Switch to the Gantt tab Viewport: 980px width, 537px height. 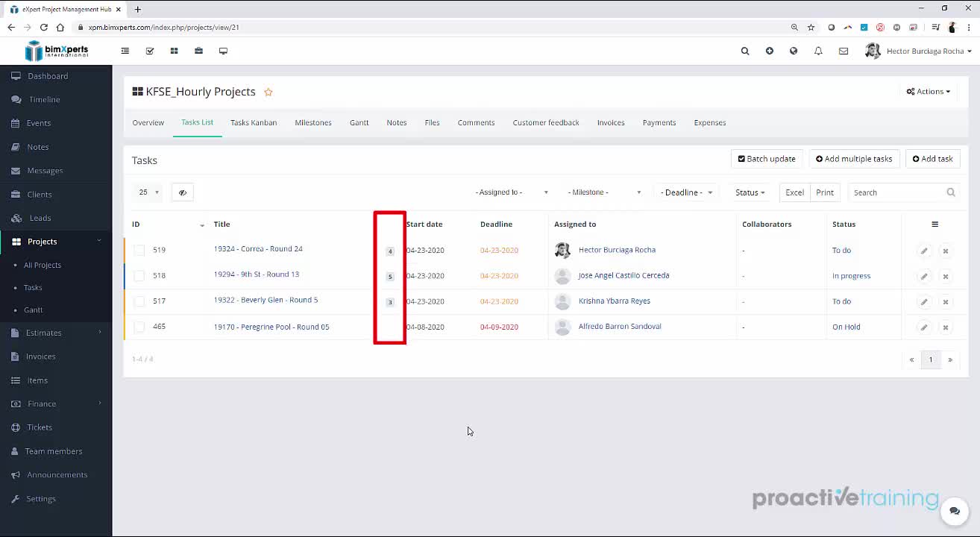coord(359,122)
